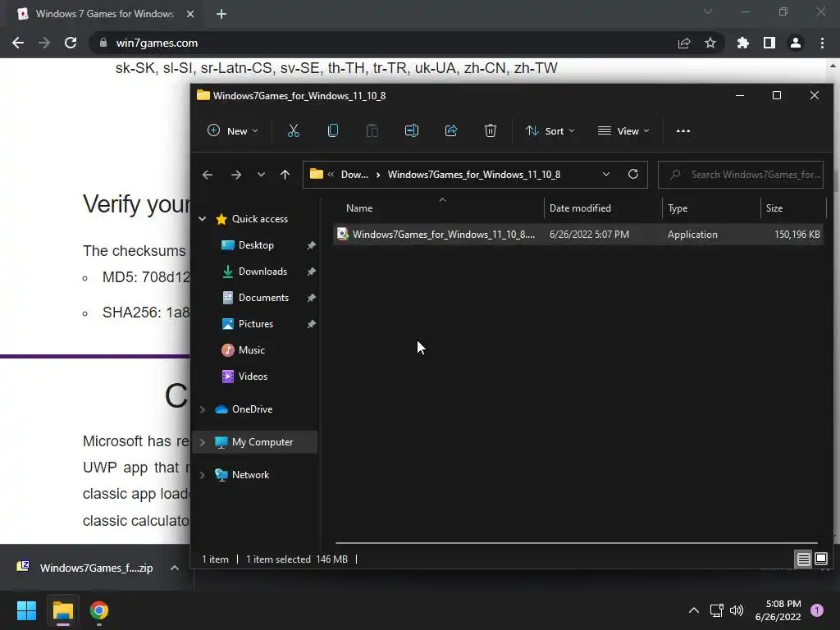Click the Copy icon in Explorer toolbar
Image resolution: width=840 pixels, height=630 pixels.
point(333,130)
